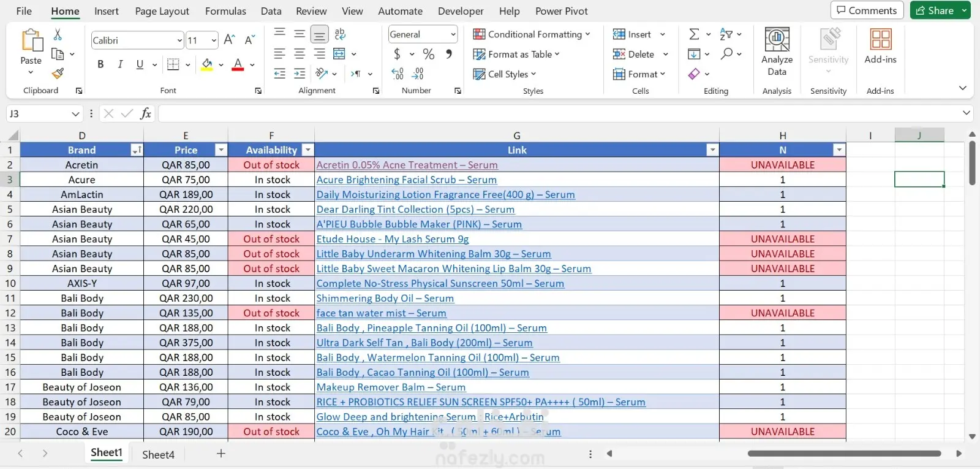Open the Add-ins gallery
The height and width of the screenshot is (469, 980).
coord(880,47)
